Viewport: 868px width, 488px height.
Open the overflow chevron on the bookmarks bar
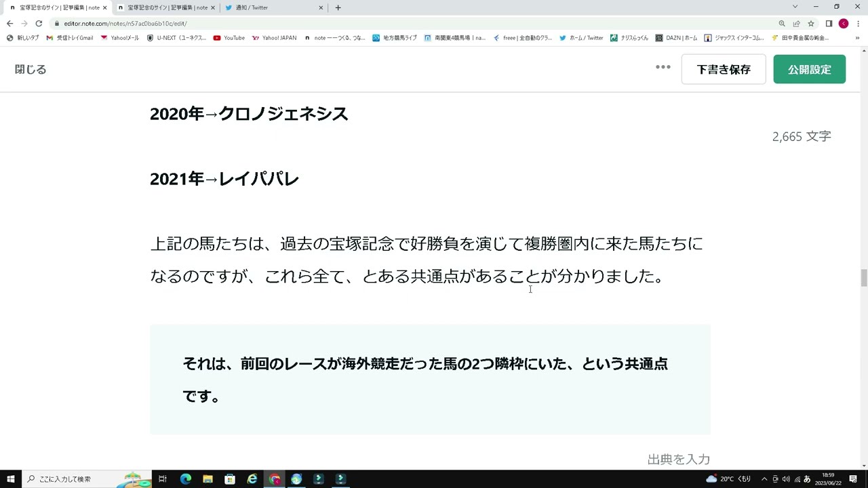pos(857,37)
